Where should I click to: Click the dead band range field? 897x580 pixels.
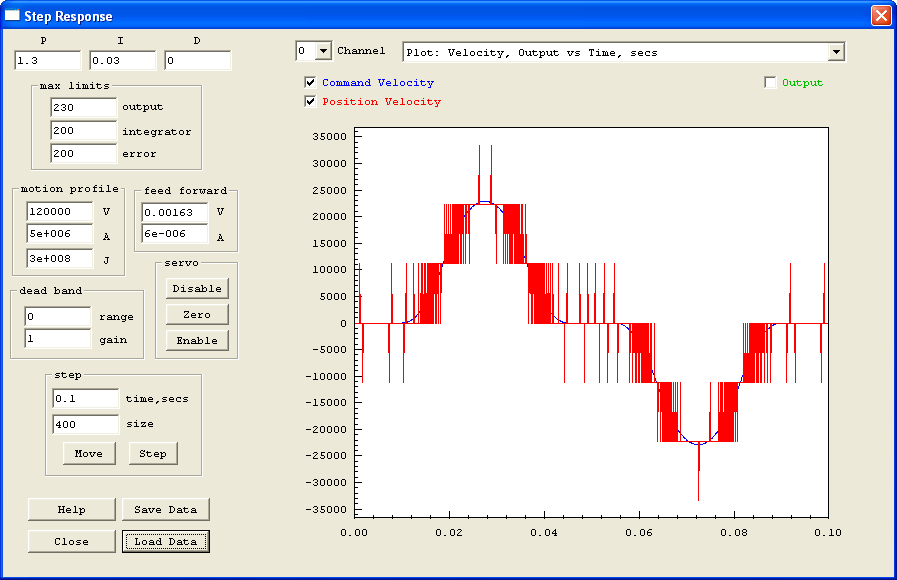(57, 317)
